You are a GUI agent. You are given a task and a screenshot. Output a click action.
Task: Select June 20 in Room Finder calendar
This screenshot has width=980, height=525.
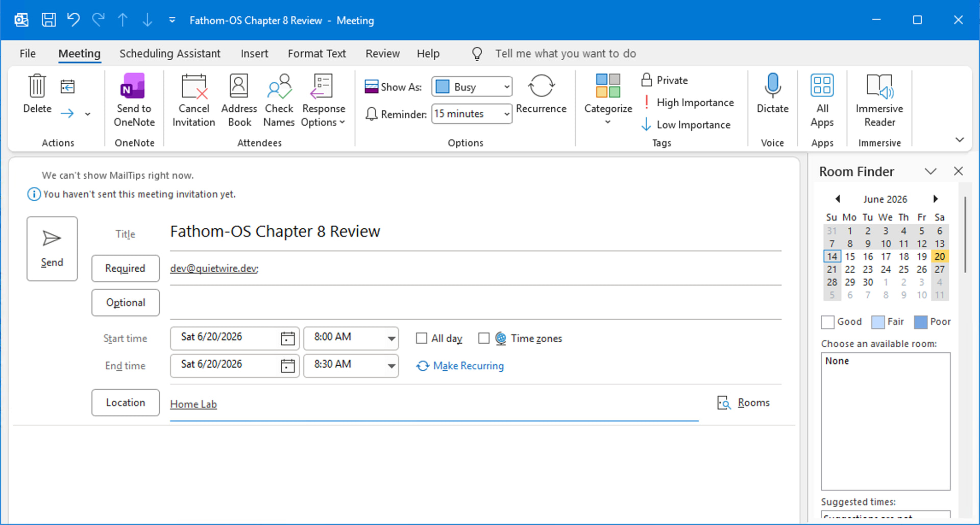click(x=940, y=256)
